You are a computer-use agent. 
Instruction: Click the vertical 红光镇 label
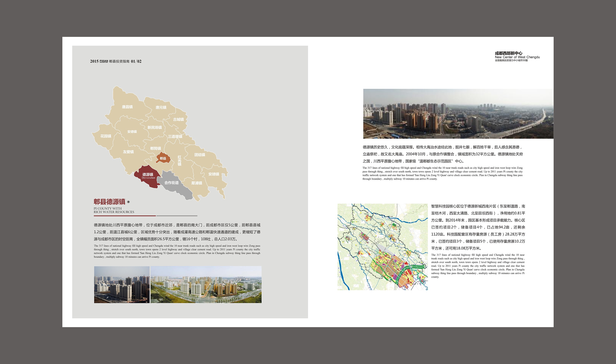(179, 160)
